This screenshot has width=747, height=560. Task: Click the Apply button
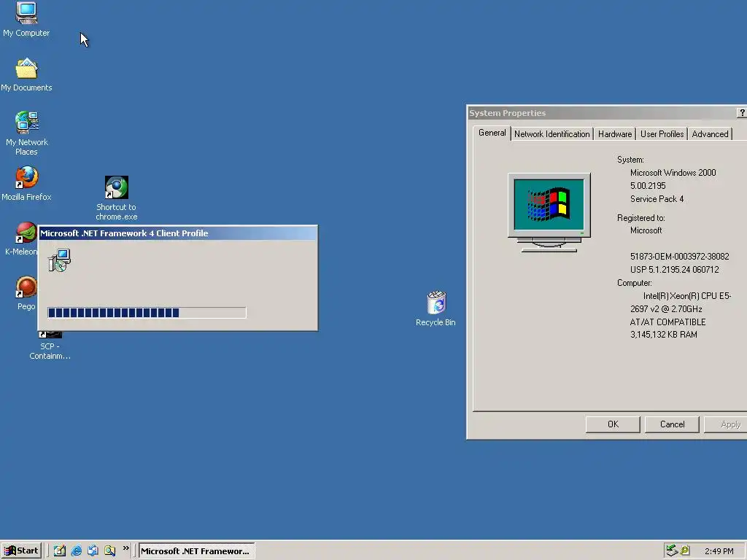click(726, 424)
